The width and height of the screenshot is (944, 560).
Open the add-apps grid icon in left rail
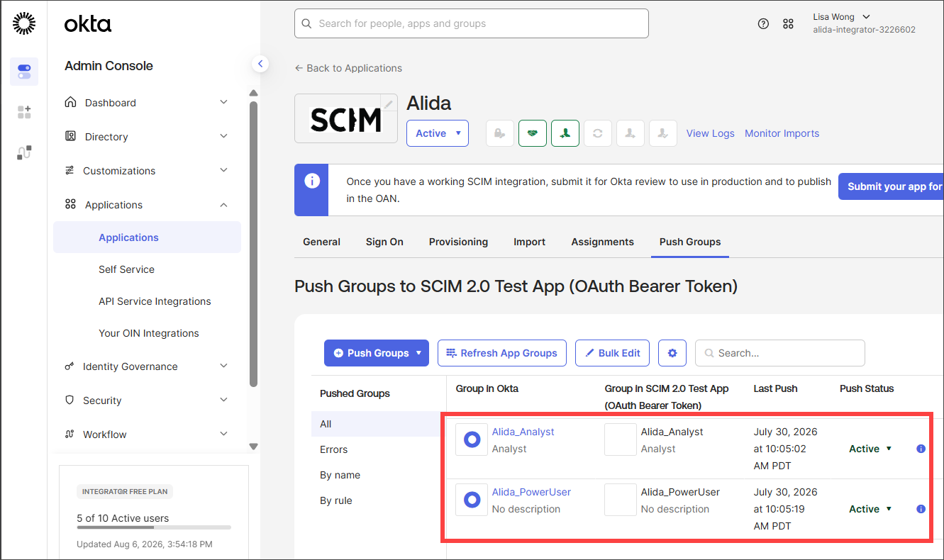tap(24, 112)
